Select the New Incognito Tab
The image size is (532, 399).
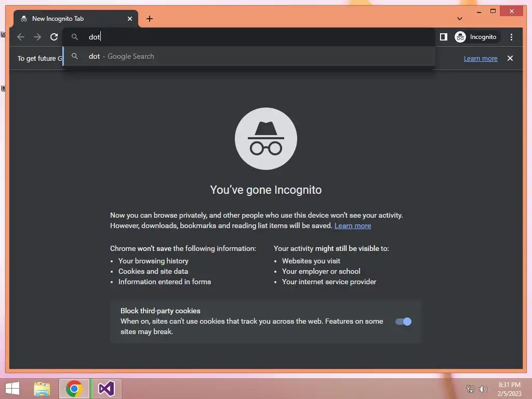pos(76,19)
